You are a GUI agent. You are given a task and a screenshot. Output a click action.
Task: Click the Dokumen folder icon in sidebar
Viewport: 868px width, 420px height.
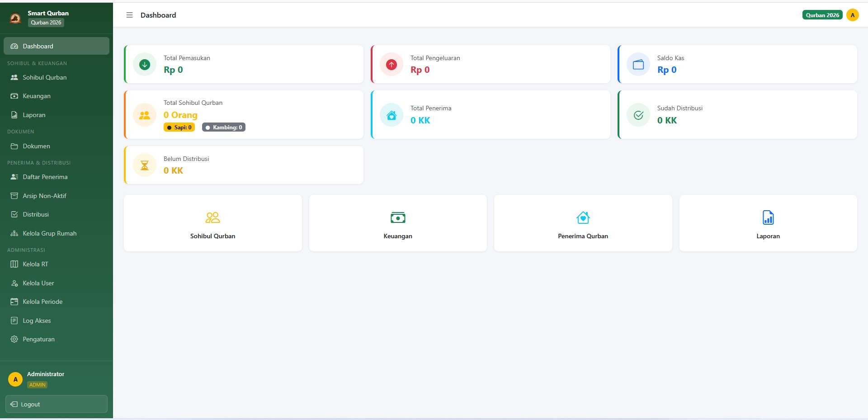tap(14, 146)
